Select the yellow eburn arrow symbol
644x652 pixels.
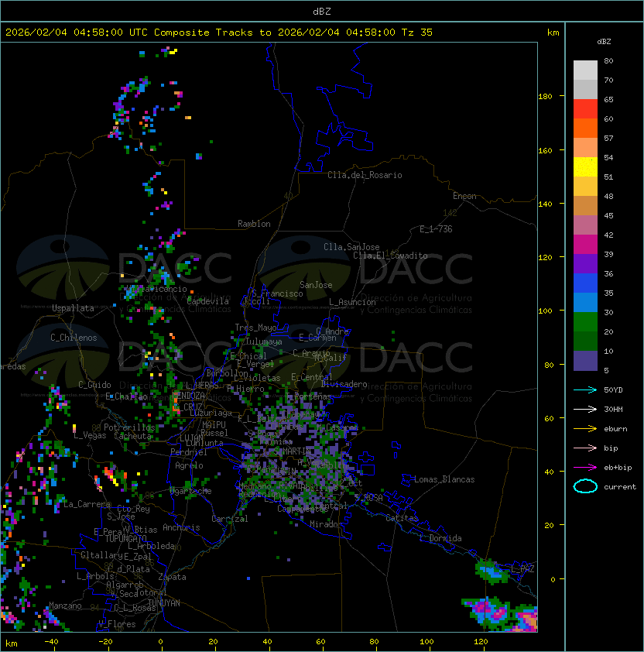(x=585, y=429)
